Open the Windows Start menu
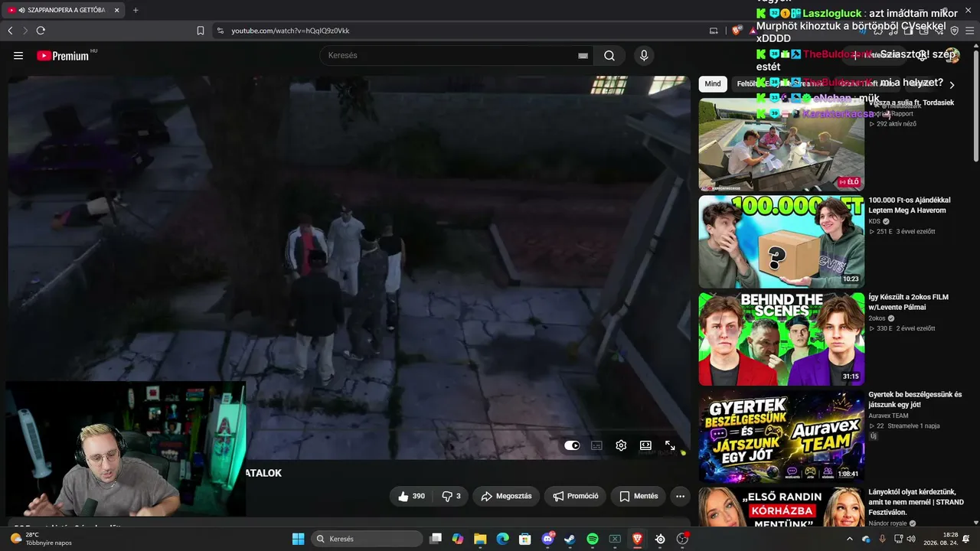The width and height of the screenshot is (980, 551). (x=298, y=539)
